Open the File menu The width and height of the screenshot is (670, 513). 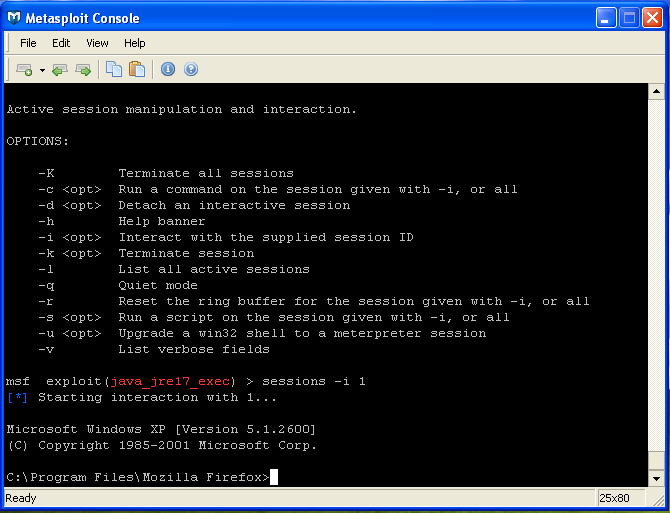[x=28, y=43]
